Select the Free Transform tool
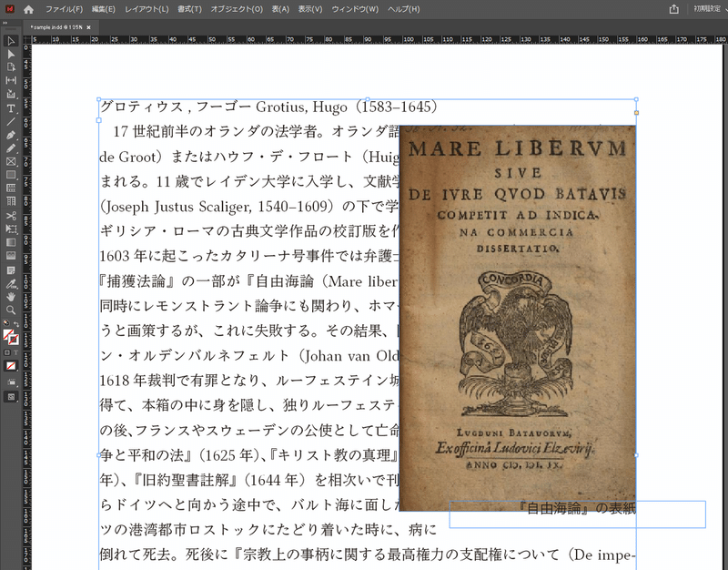Image resolution: width=728 pixels, height=570 pixels. pos(11,229)
